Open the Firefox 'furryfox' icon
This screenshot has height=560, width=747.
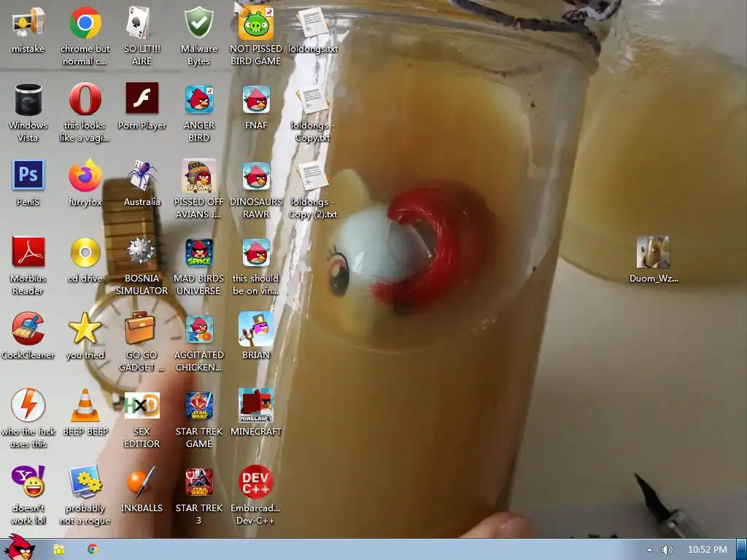pyautogui.click(x=85, y=175)
